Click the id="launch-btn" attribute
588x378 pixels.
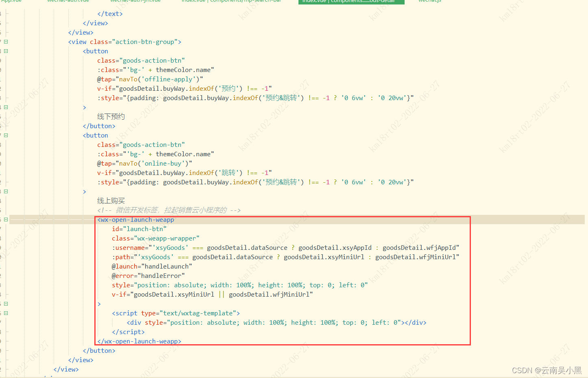(x=139, y=229)
